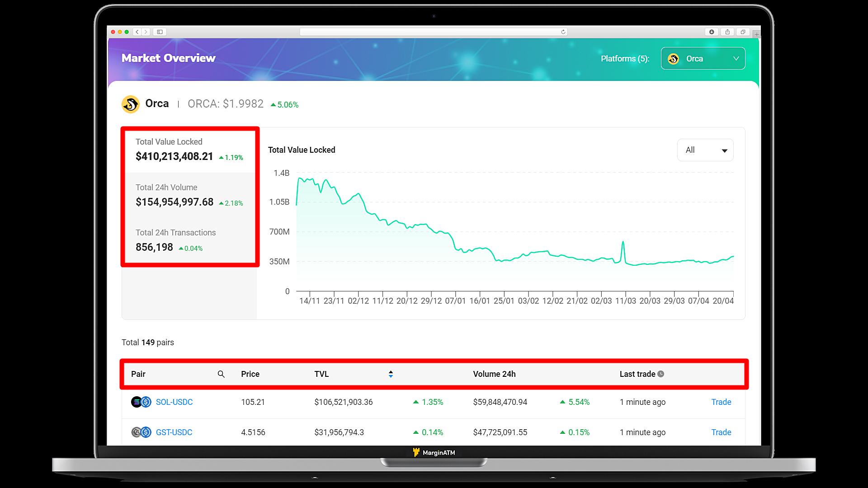The image size is (868, 488).
Task: Click Orca logo beside page title
Action: click(131, 104)
